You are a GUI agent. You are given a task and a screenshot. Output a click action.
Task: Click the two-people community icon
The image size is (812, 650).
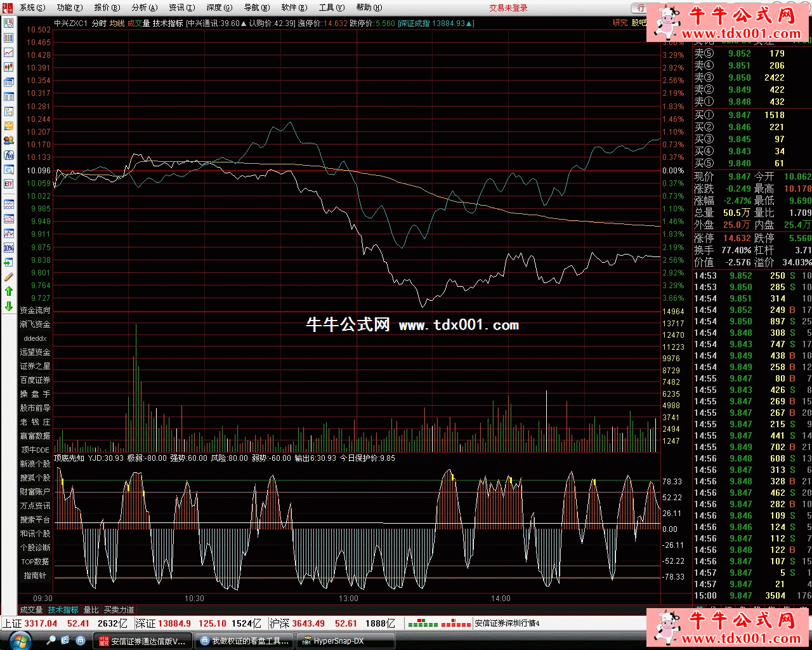(9, 140)
